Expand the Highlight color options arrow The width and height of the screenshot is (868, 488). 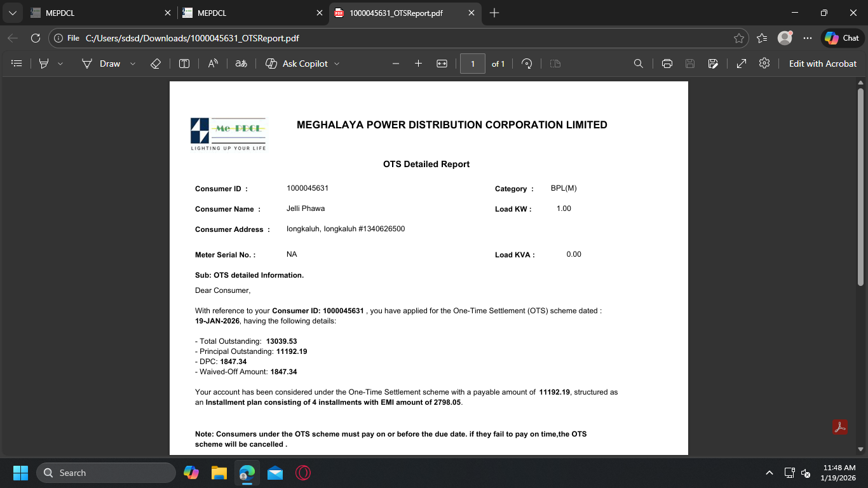pos(60,64)
